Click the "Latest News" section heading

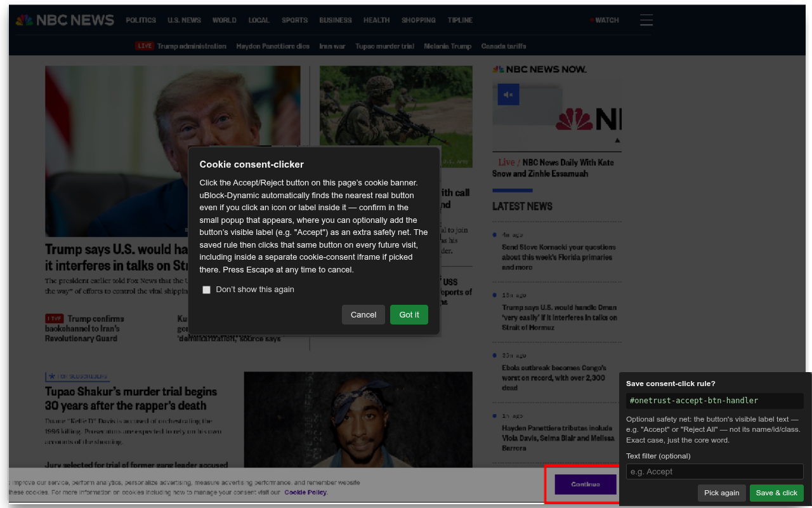[522, 206]
